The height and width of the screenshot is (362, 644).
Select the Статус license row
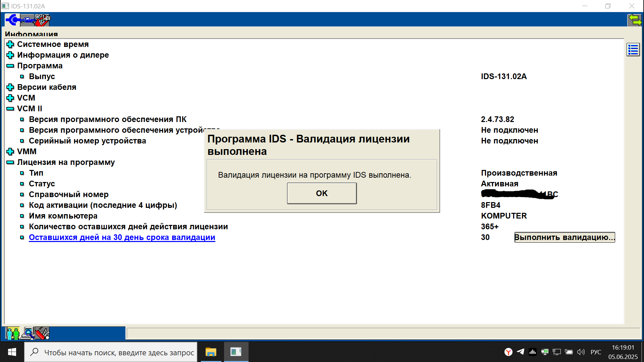tap(42, 184)
